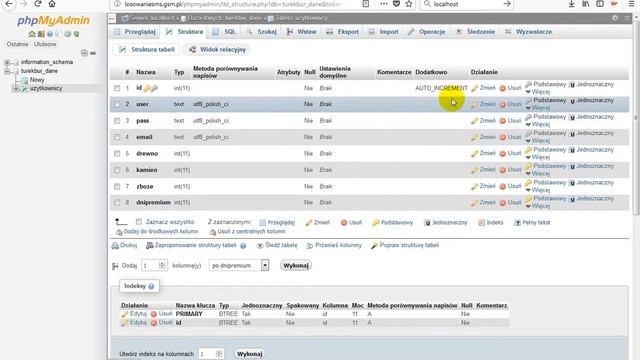
Task: Click the browser localhost search box
Action: coord(467,4)
